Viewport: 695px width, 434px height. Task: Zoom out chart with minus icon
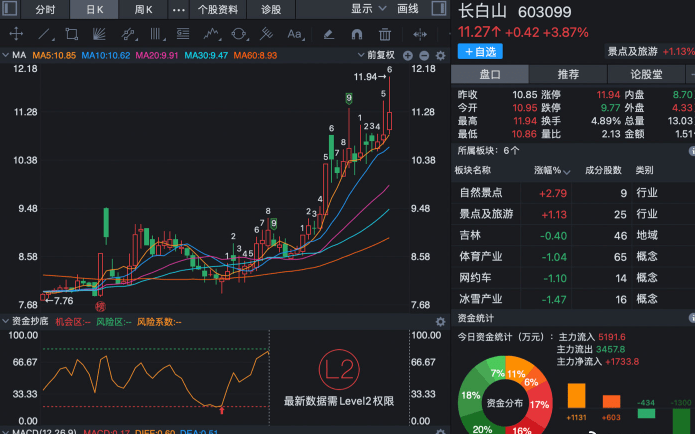click(424, 55)
